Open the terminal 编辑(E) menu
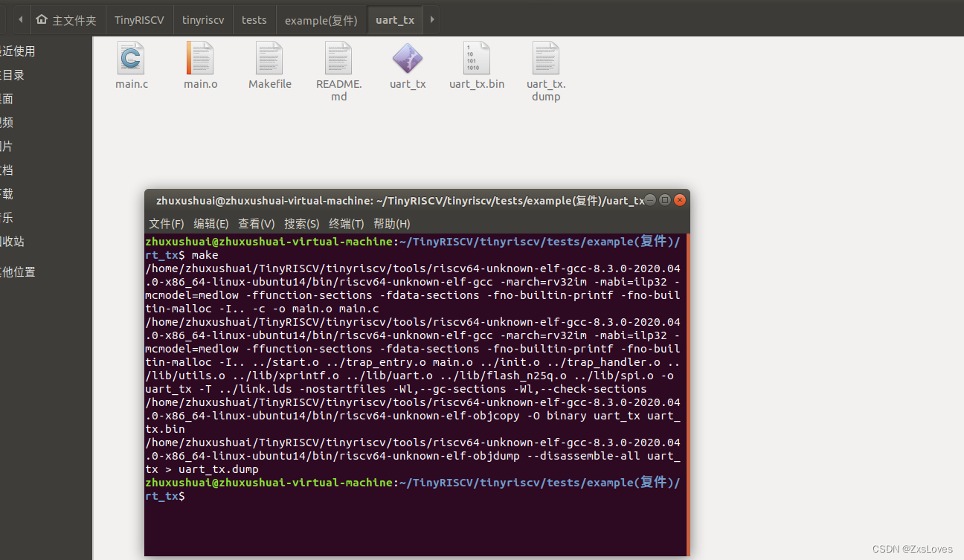Screen dimensions: 964x560 coord(211,223)
